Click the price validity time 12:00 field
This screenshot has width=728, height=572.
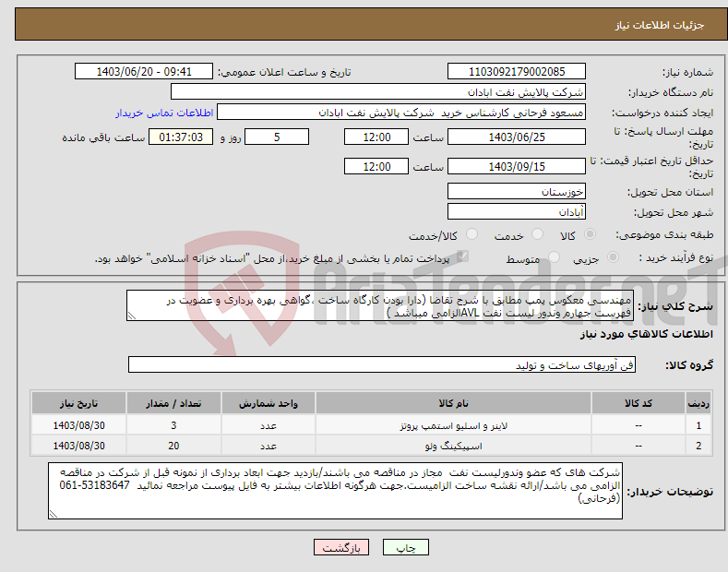376,166
